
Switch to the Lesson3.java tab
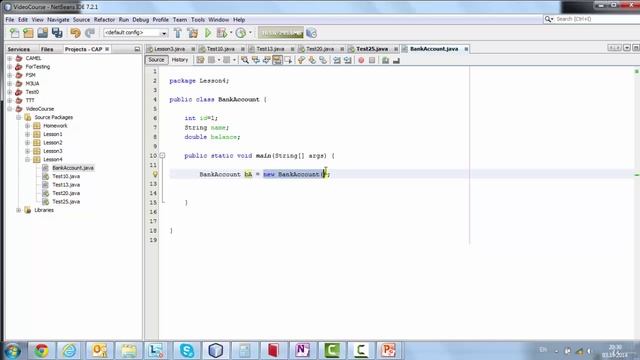pos(169,49)
